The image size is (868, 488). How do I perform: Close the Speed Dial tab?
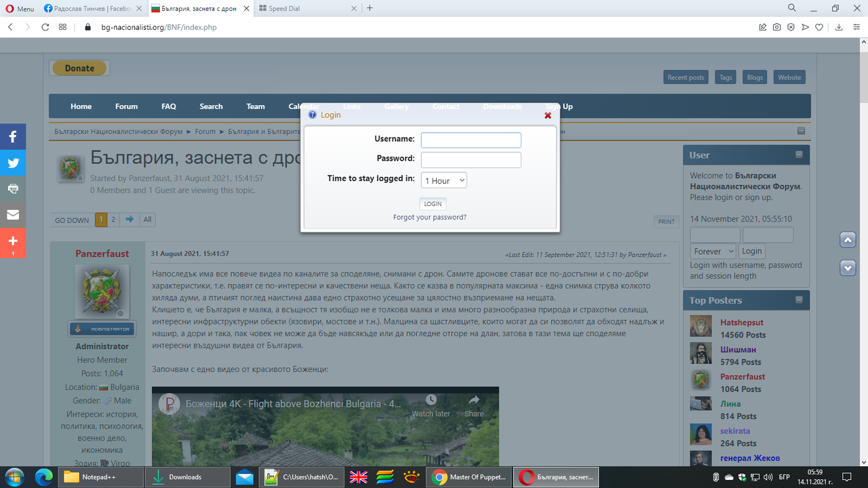pyautogui.click(x=353, y=8)
